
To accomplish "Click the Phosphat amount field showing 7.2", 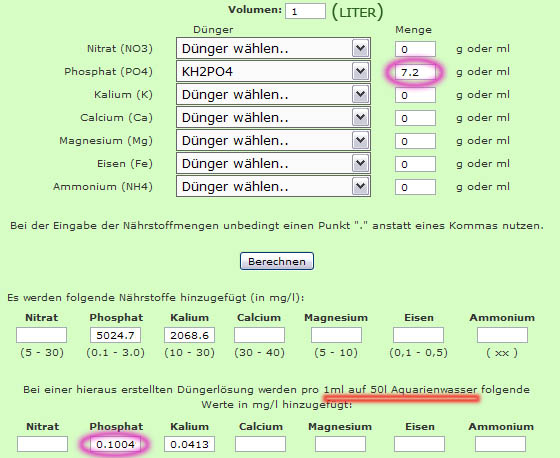I will [415, 72].
